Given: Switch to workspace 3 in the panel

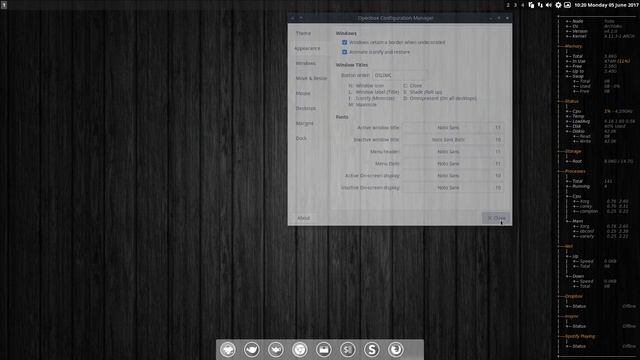Looking at the screenshot, I should [515, 5].
